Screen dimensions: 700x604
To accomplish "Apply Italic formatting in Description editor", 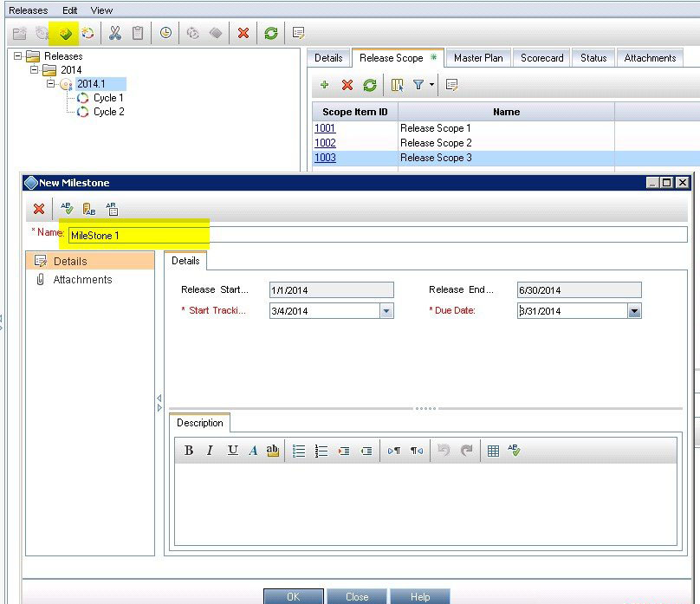I will pyautogui.click(x=210, y=451).
